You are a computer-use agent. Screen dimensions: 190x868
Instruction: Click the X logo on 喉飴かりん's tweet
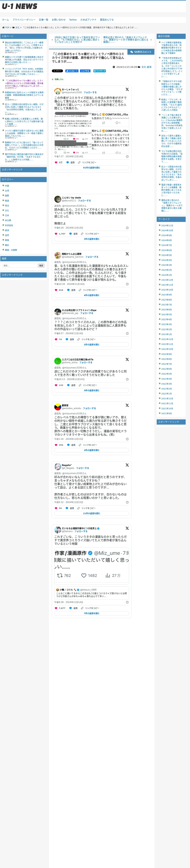tap(127, 254)
